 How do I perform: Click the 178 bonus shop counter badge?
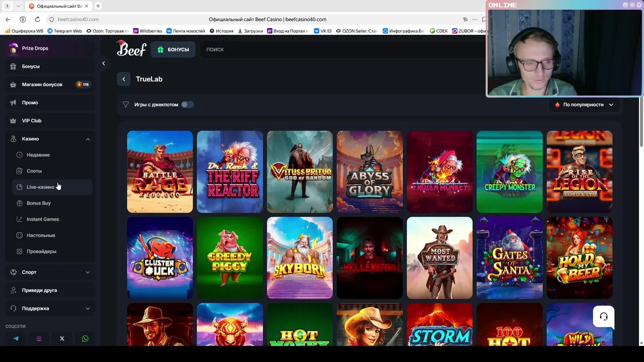pyautogui.click(x=83, y=84)
